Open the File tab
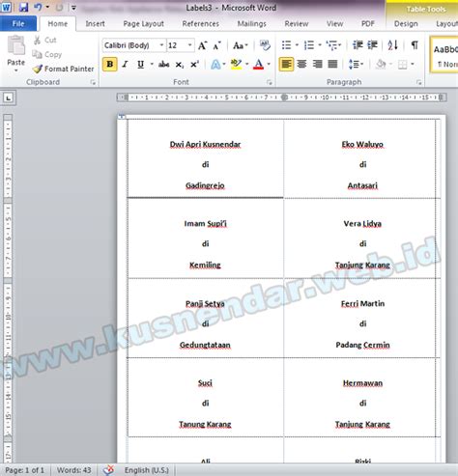This screenshot has width=458, height=476. 18,23
